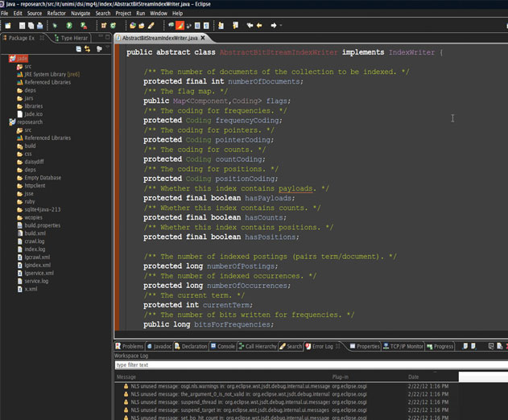
Task: Maximize the Package Explorer panel
Action: point(108,37)
